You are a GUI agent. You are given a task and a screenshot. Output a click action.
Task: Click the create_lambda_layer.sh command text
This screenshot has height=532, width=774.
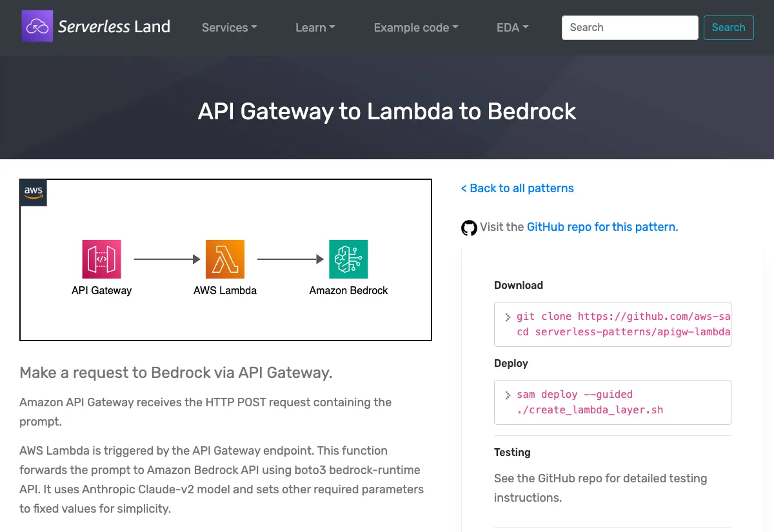590,409
